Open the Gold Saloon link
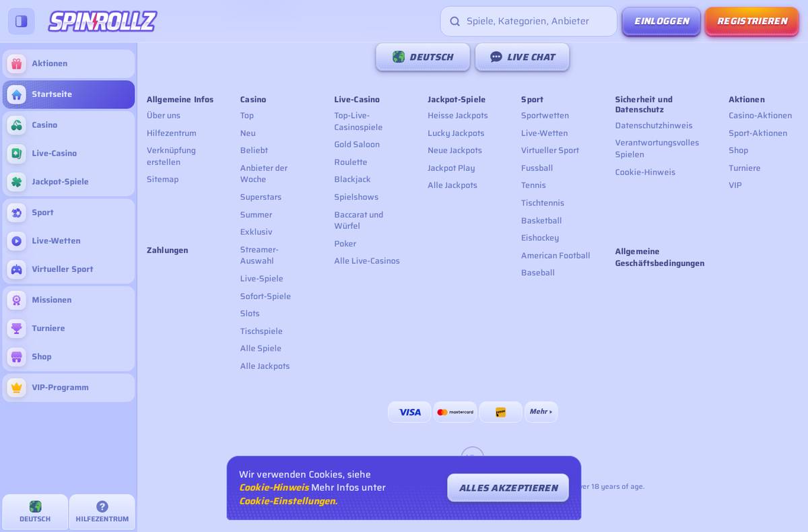This screenshot has height=532, width=808. tap(357, 145)
